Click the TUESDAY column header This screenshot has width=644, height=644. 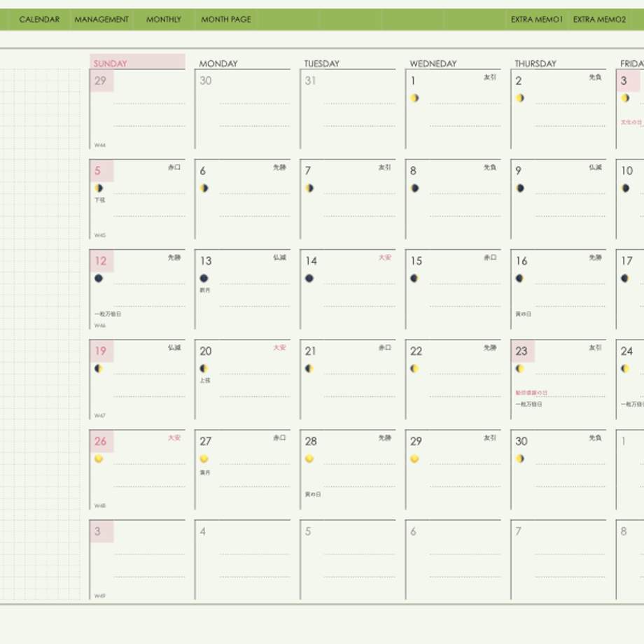[x=322, y=64]
